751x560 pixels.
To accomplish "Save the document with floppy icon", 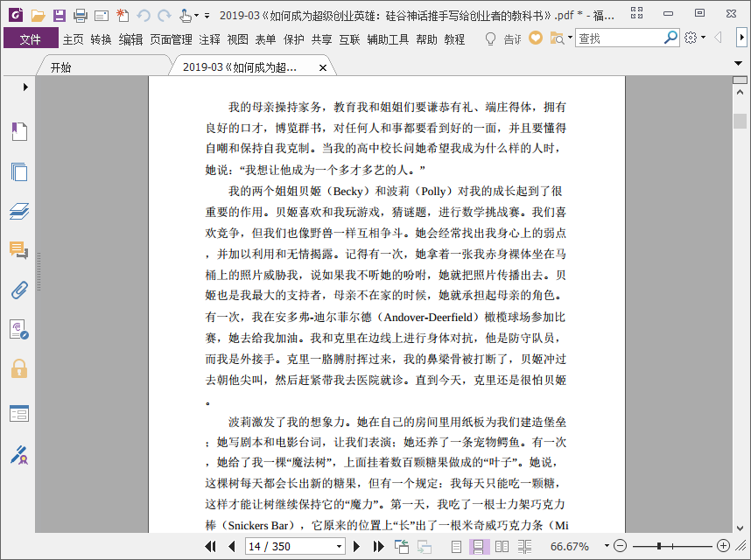I will 59,16.
